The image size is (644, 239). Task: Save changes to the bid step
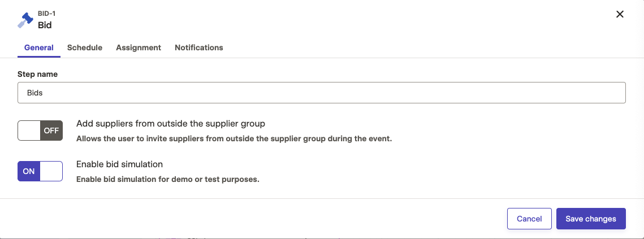click(x=591, y=219)
